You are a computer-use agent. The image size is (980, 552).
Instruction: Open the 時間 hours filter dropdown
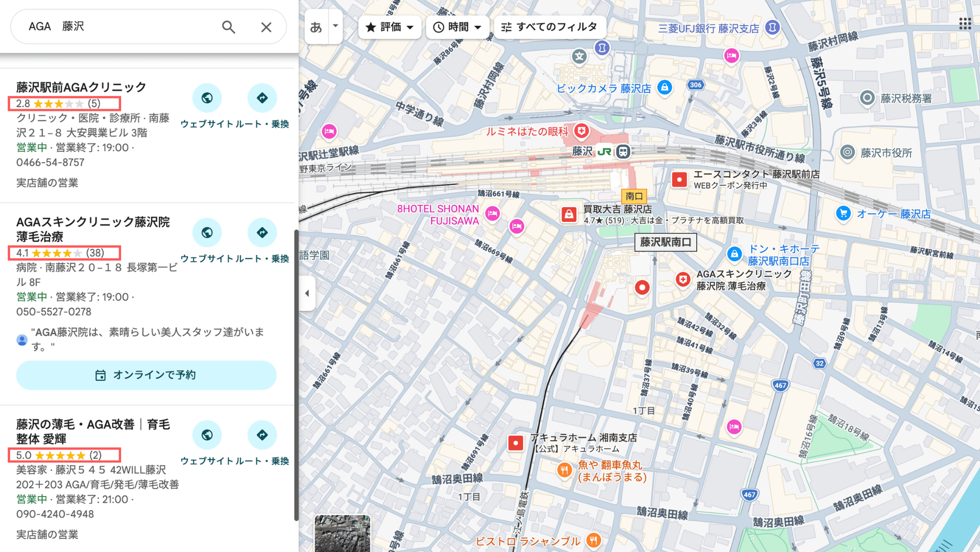click(x=457, y=27)
